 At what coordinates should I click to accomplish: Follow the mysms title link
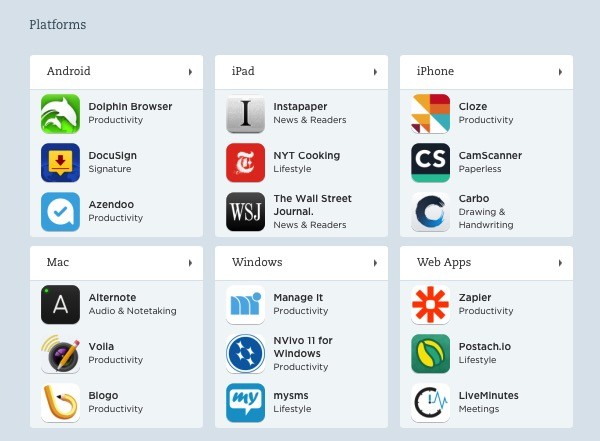291,396
